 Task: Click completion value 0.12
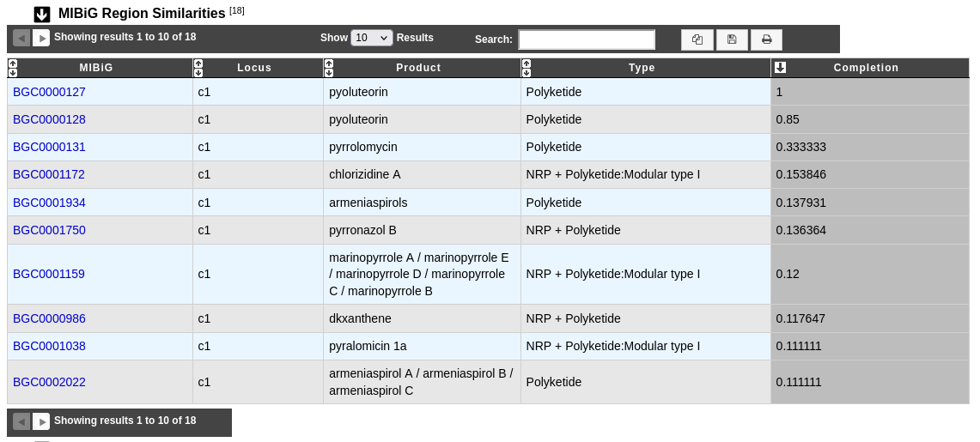tap(788, 274)
